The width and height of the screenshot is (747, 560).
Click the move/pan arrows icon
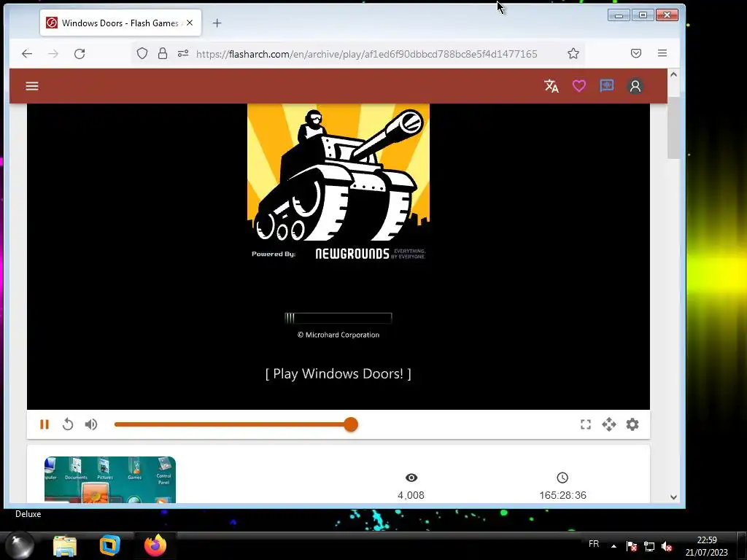click(x=609, y=424)
